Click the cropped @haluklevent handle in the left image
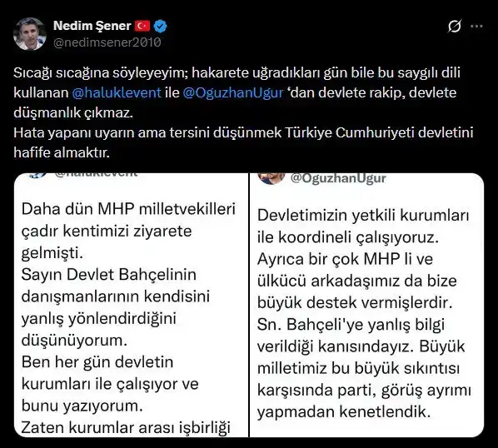This screenshot has width=498, height=448. [97, 175]
